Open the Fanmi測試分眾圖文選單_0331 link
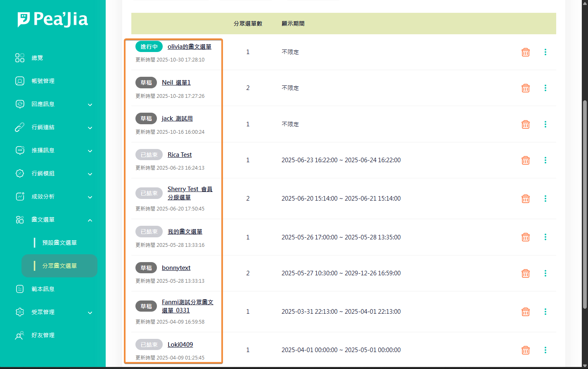588x369 pixels. tap(187, 306)
